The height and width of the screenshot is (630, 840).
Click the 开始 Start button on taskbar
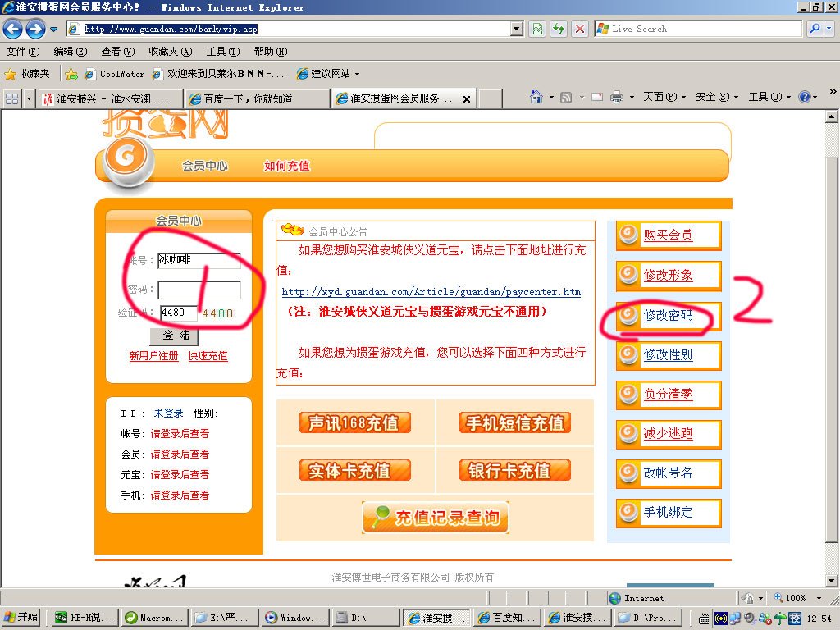pos(22,618)
